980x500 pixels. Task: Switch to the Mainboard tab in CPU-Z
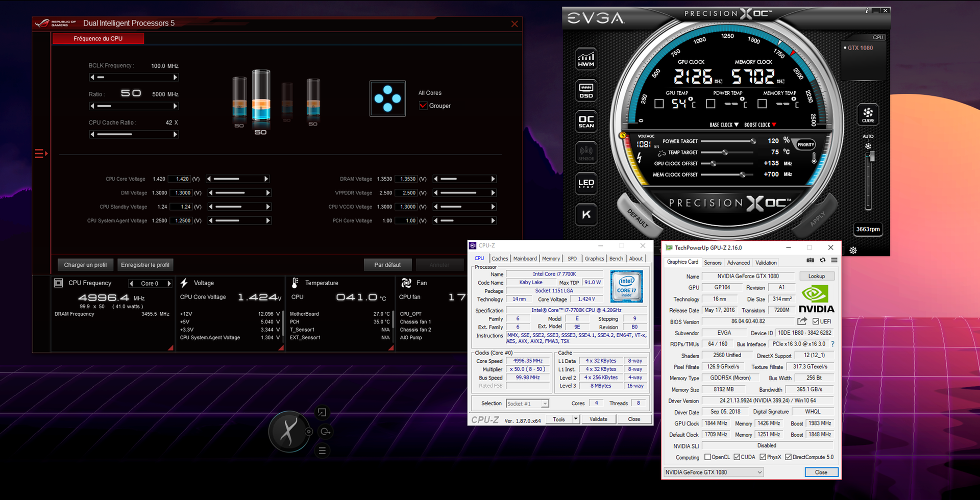click(x=525, y=259)
